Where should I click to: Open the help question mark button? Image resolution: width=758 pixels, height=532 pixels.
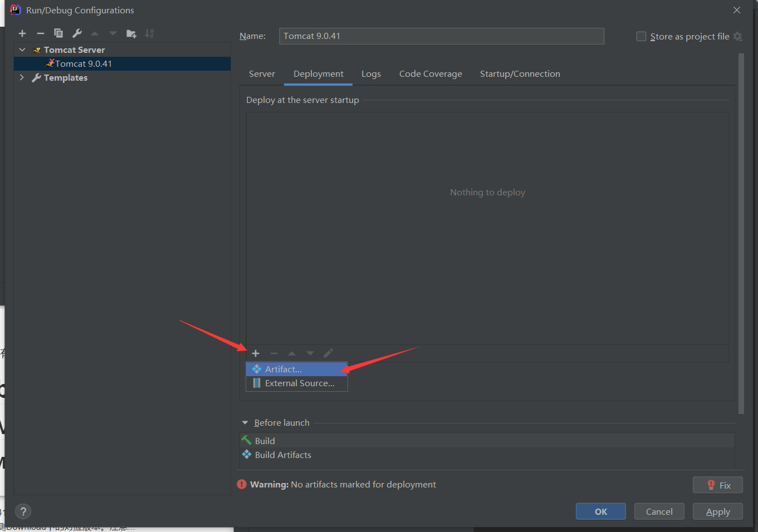pos(23,511)
